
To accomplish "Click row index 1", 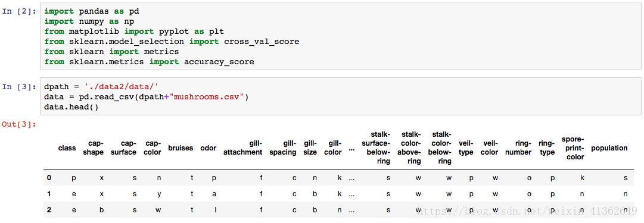I will pyautogui.click(x=49, y=194).
